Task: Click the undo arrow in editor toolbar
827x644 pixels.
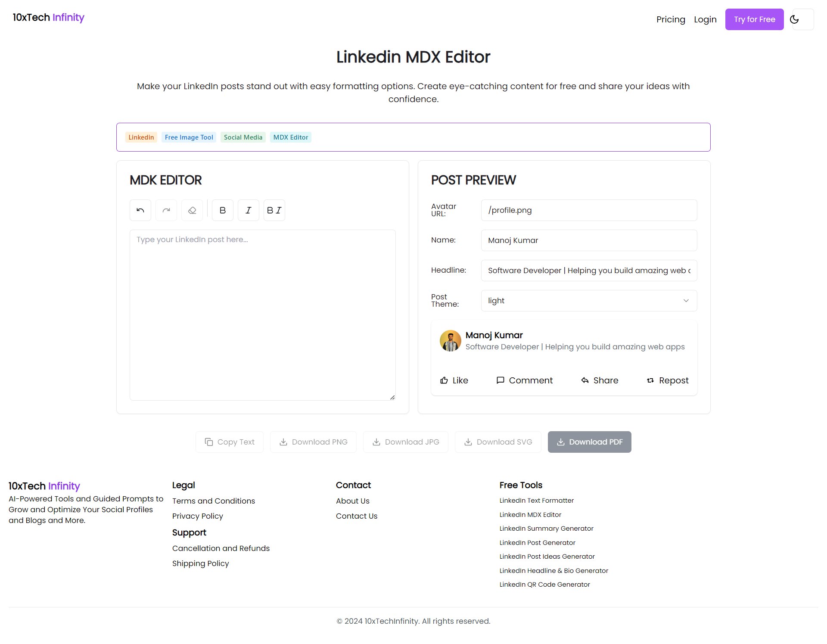Action: click(140, 210)
